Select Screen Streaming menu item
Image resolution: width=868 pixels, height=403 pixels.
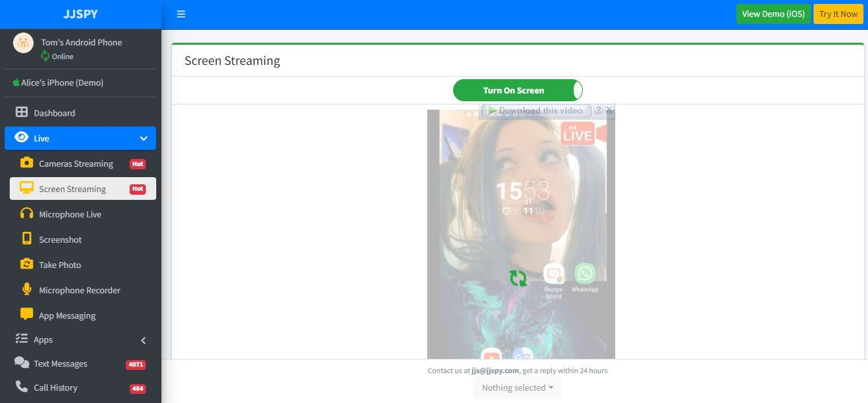[x=83, y=189]
